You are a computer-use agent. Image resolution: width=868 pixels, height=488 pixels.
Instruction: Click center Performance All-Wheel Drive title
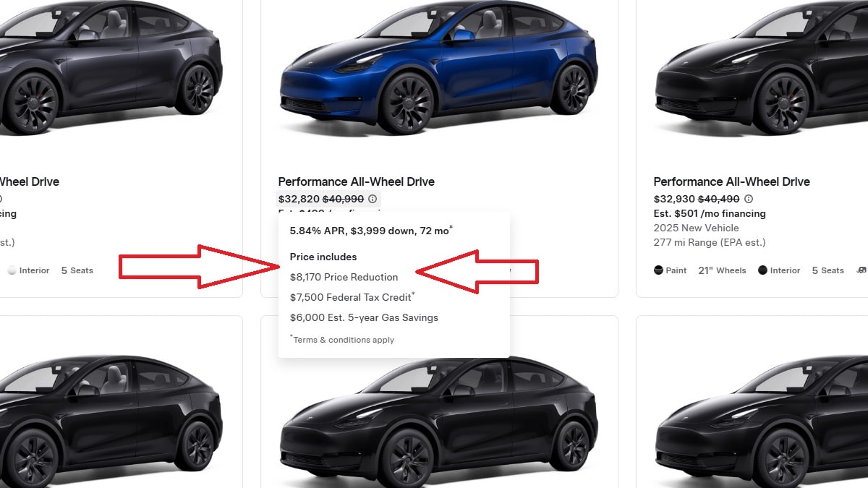coord(356,181)
